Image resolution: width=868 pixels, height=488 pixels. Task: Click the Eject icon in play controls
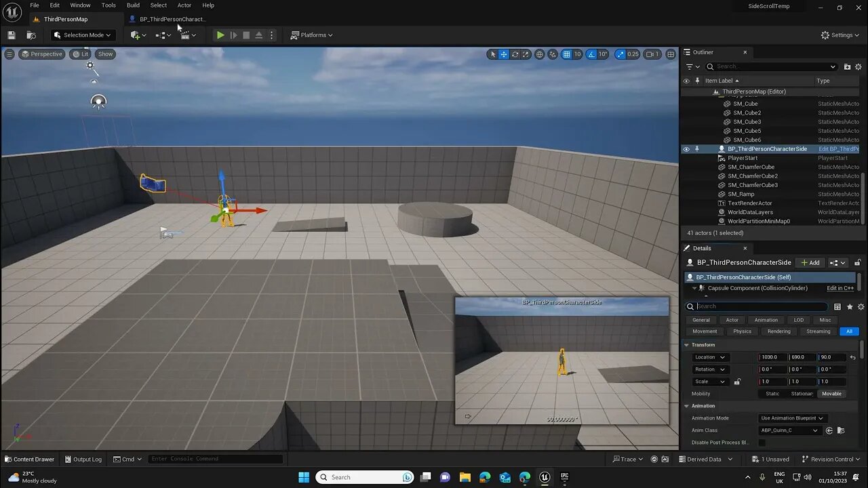[x=259, y=35]
